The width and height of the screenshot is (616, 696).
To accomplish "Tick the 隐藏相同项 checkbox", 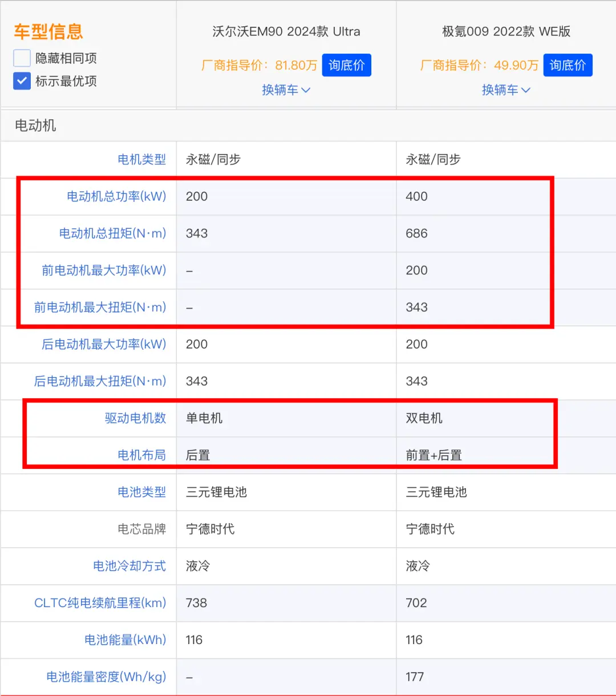I will [x=22, y=58].
